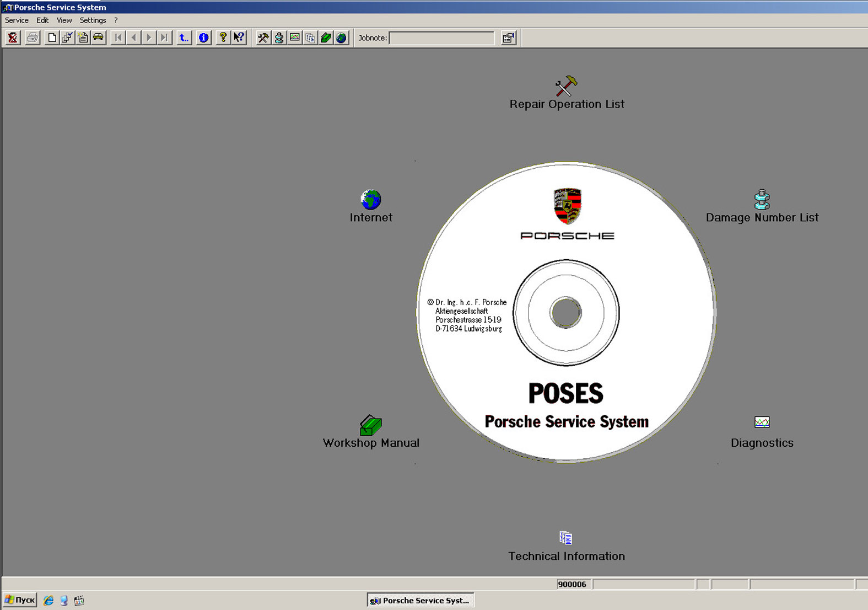The image size is (868, 610).
Task: Open the Technical Information documents icon
Action: pos(565,538)
